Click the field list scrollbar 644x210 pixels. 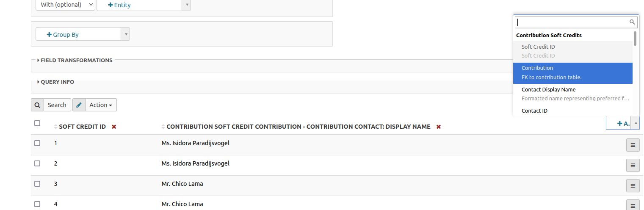tap(635, 39)
